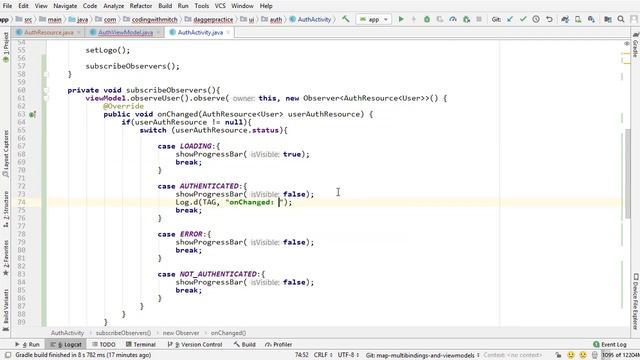Commit changes with the green checkmark

[523, 19]
